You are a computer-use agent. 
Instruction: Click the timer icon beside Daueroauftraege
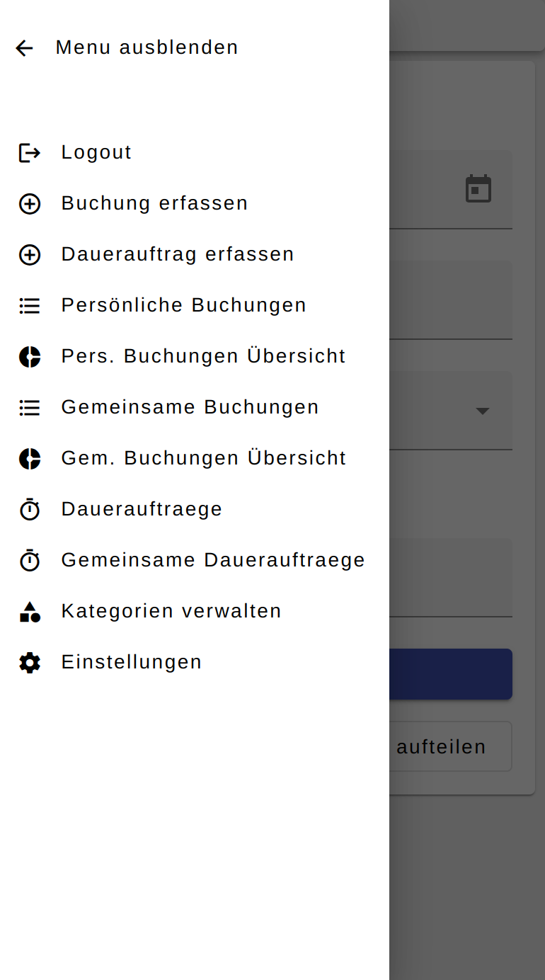click(29, 509)
